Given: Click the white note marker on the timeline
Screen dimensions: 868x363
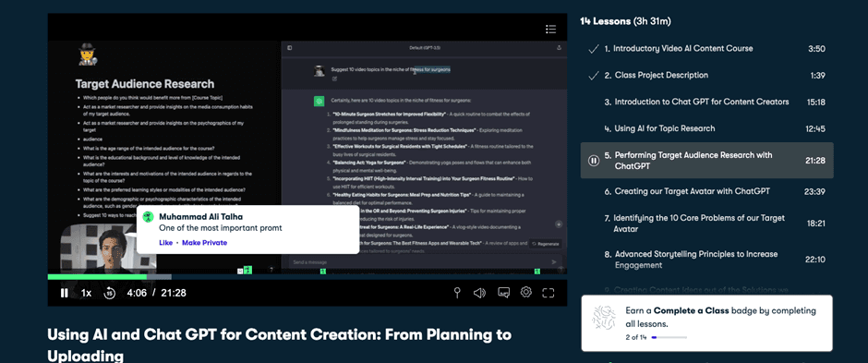Looking at the screenshot, I should coord(240,272).
